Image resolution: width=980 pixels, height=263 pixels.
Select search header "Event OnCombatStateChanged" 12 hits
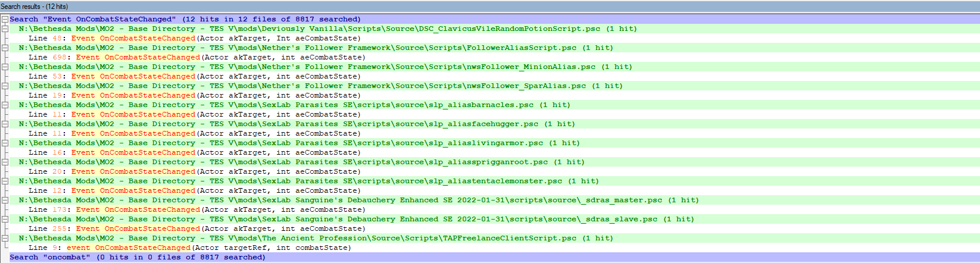click(x=185, y=19)
